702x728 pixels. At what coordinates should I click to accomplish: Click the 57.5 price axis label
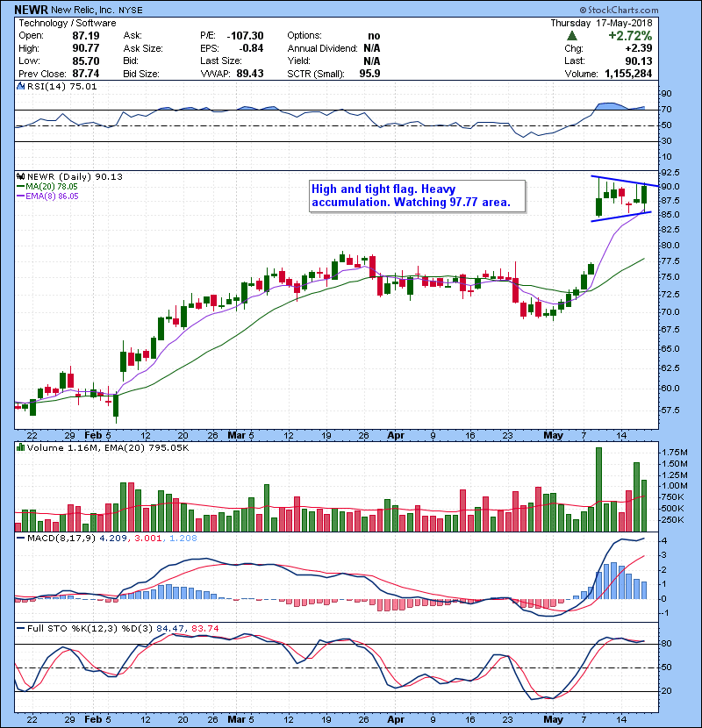pyautogui.click(x=670, y=410)
